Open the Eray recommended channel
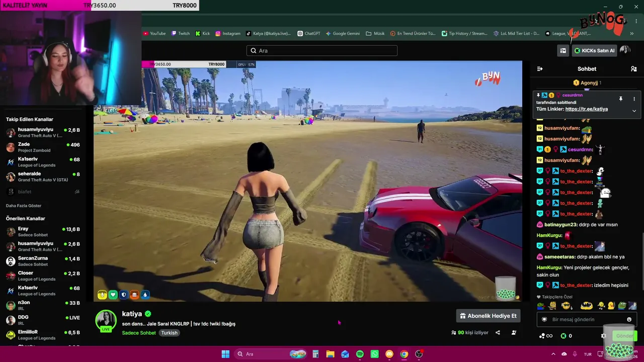 [x=43, y=232]
